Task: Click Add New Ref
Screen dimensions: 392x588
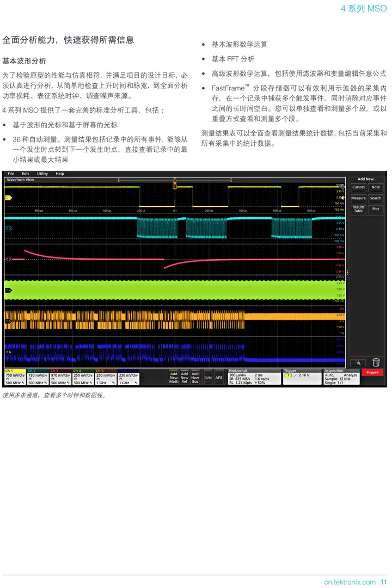Action: point(185,377)
